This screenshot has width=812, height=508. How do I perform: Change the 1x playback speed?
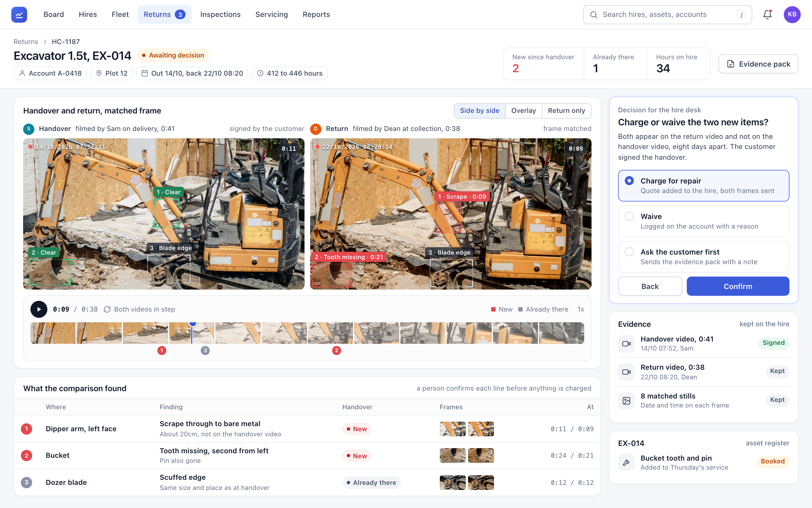click(581, 309)
